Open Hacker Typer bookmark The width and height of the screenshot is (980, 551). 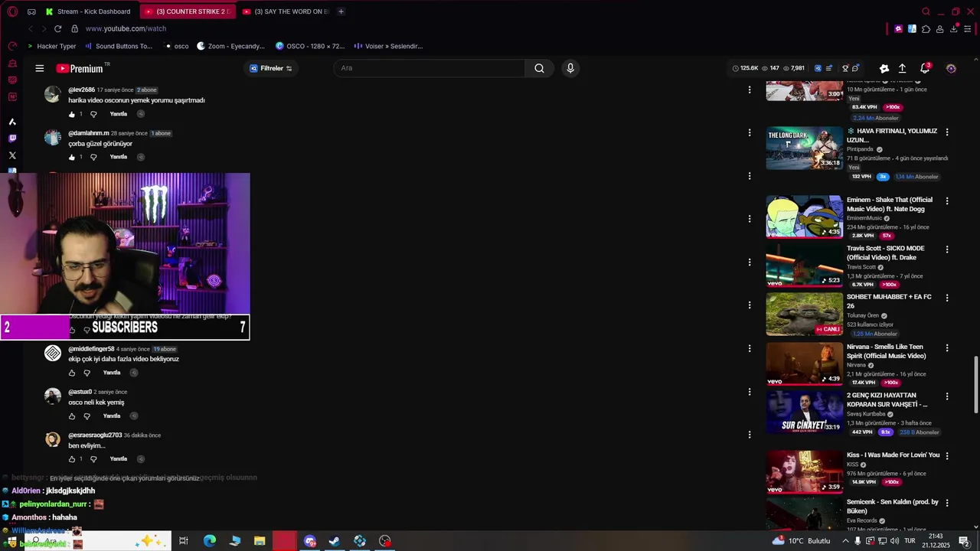point(51,46)
